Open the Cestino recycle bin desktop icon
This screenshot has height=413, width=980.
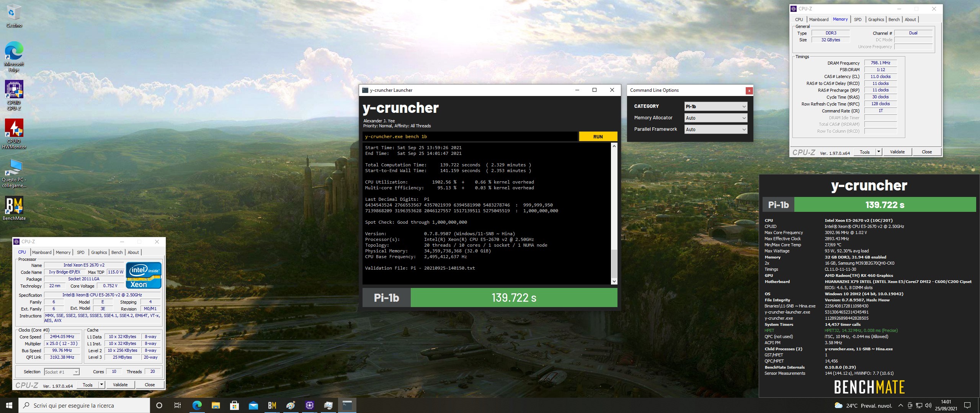[x=14, y=16]
